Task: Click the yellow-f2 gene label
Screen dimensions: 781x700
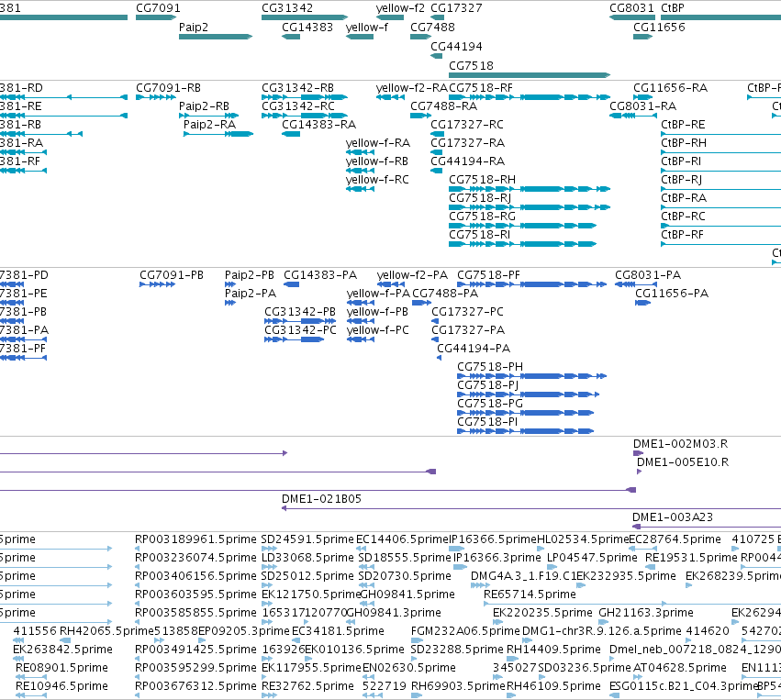Action: tap(400, 8)
